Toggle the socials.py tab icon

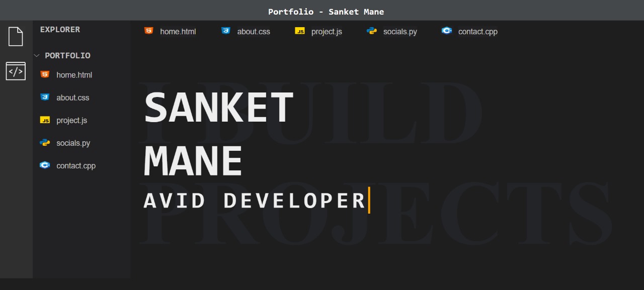[x=371, y=31]
